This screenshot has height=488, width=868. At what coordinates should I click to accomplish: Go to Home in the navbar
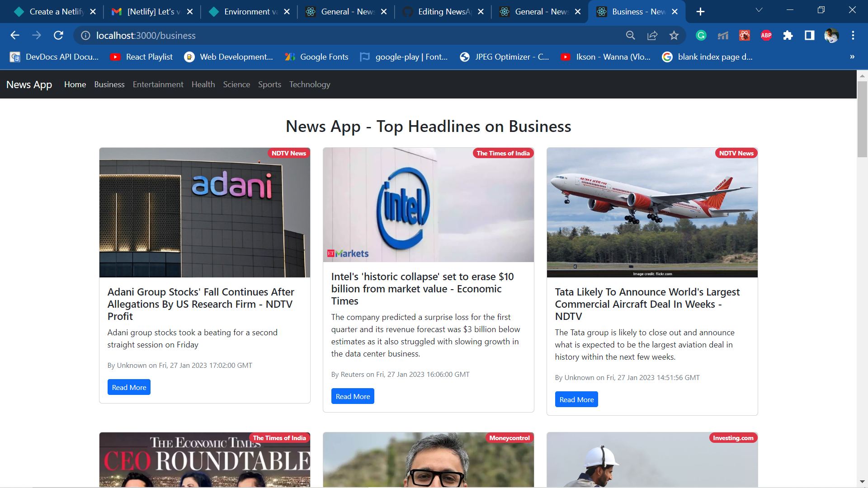75,84
